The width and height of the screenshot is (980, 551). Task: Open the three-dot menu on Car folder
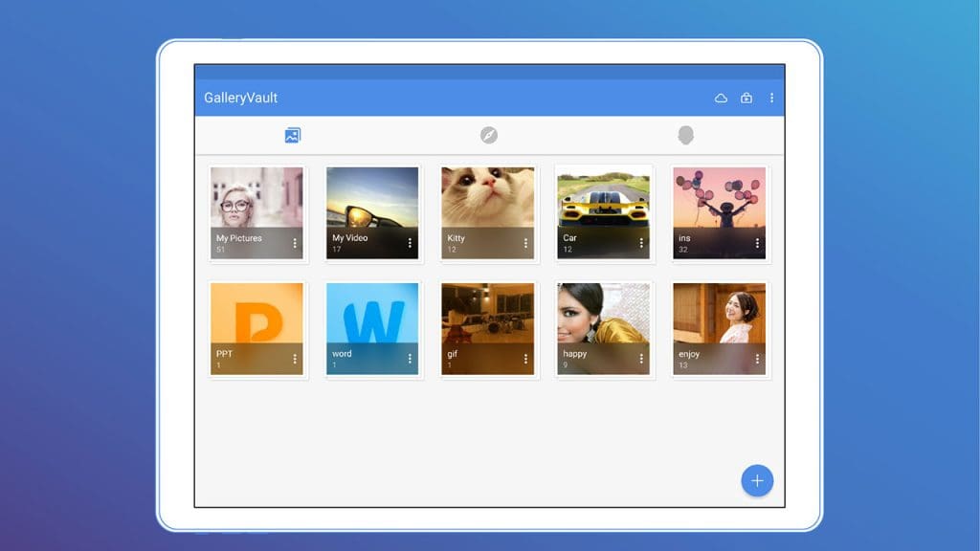tap(641, 244)
